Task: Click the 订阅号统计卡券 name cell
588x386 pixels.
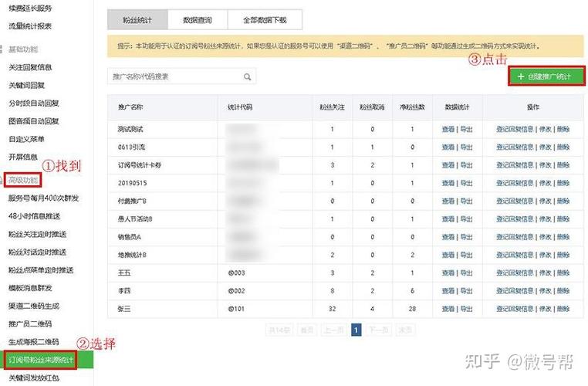Action: (x=140, y=165)
